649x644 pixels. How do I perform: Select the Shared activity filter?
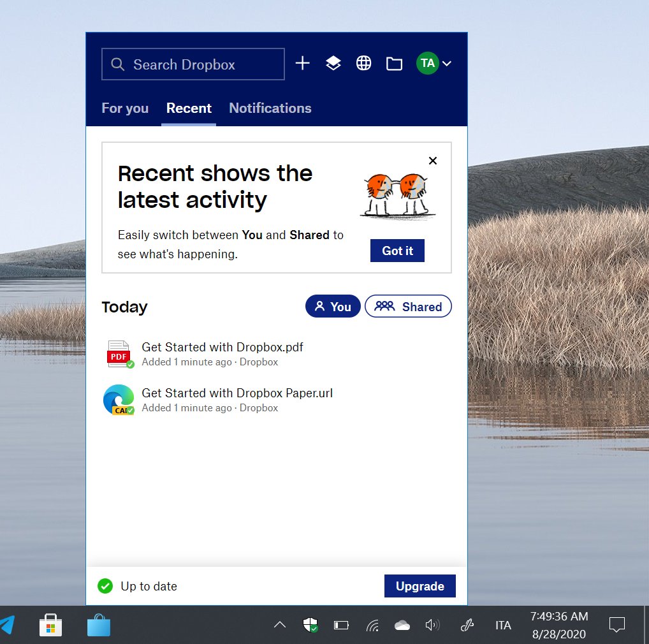coord(408,306)
